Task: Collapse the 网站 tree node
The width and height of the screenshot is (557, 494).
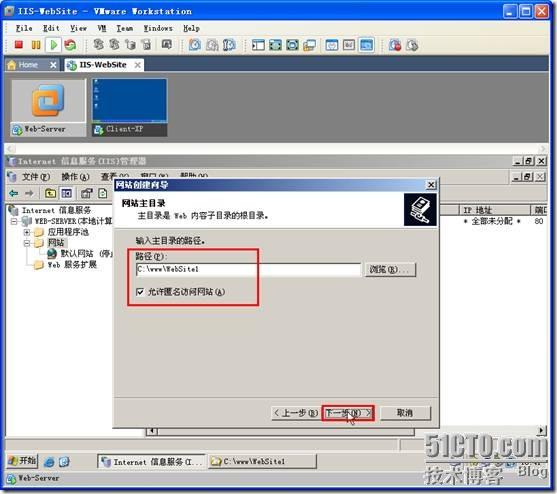Action: [x=27, y=243]
